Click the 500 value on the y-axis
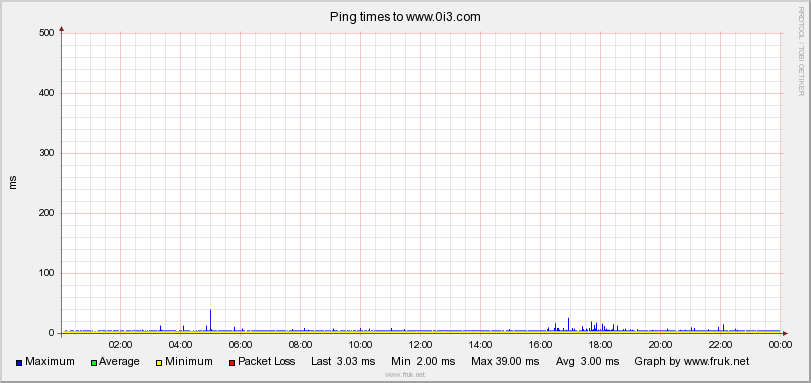This screenshot has height=383, width=811. pos(47,33)
